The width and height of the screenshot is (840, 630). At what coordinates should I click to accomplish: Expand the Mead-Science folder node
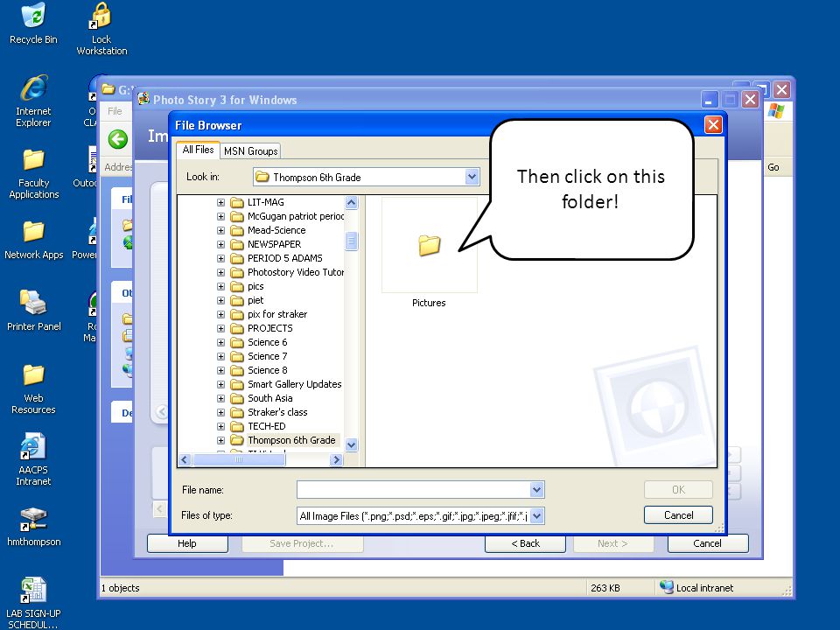click(x=220, y=230)
